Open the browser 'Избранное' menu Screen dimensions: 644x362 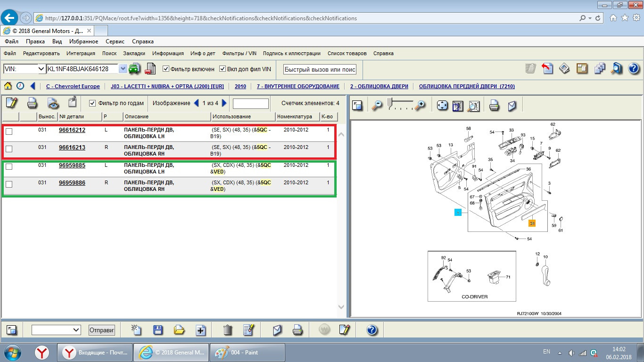click(x=83, y=41)
